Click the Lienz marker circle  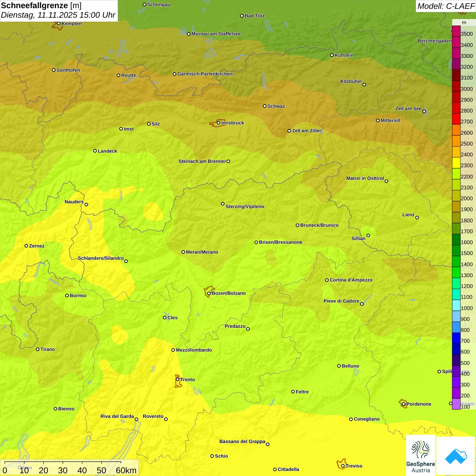click(x=417, y=218)
